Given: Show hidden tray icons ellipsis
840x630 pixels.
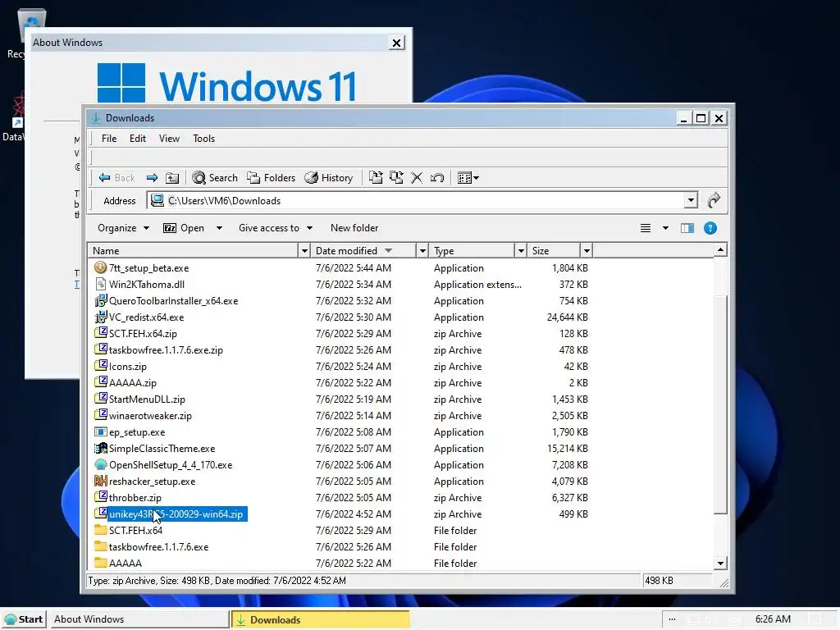Looking at the screenshot, I should pyautogui.click(x=673, y=619).
